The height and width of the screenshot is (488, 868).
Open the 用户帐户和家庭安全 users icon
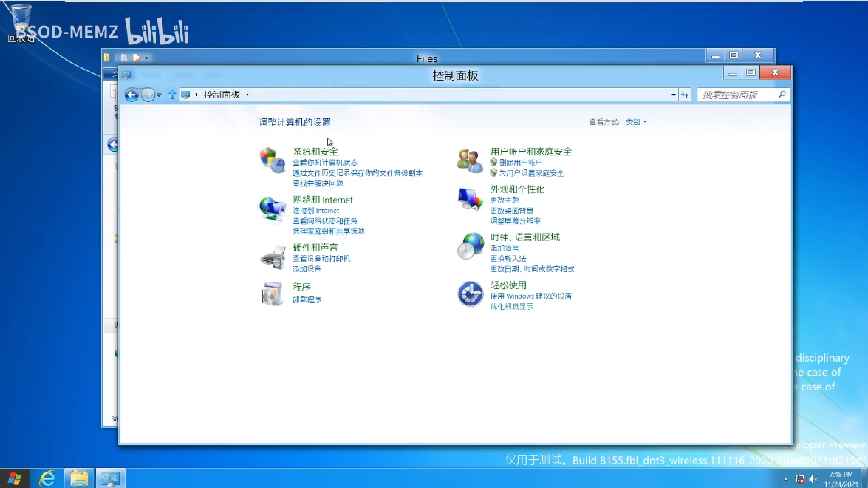click(470, 160)
